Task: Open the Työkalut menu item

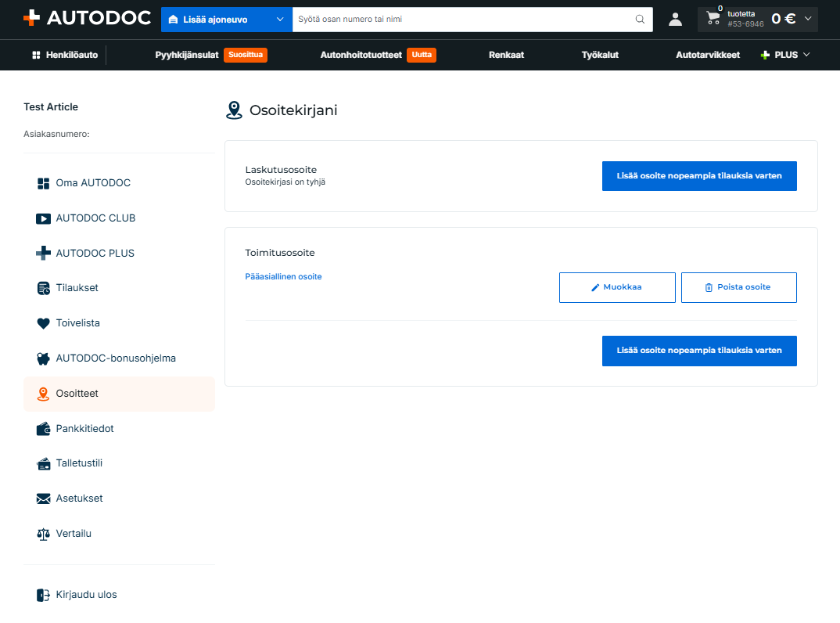Action: [x=600, y=55]
